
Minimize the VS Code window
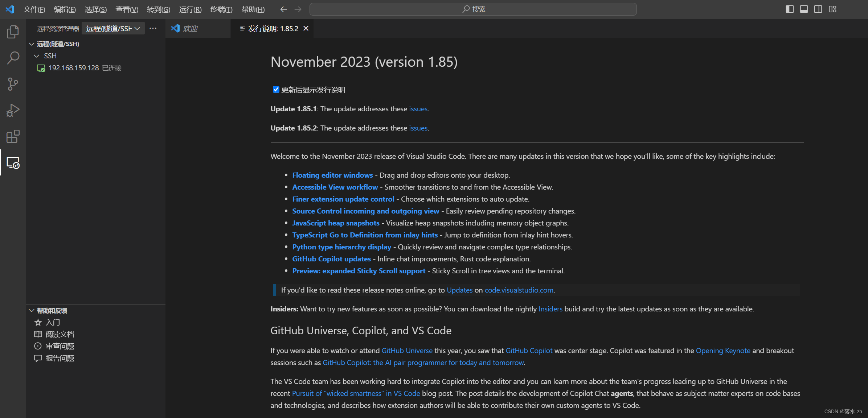(852, 9)
